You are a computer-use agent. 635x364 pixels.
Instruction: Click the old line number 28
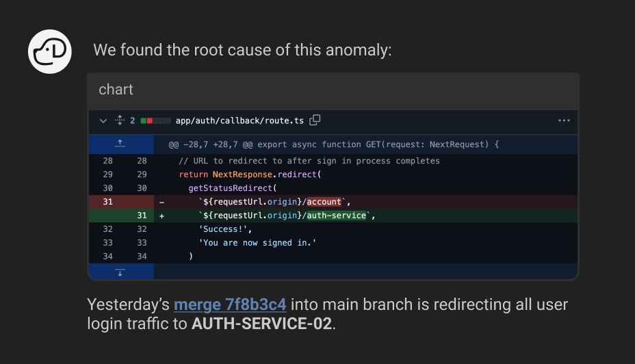coord(107,161)
